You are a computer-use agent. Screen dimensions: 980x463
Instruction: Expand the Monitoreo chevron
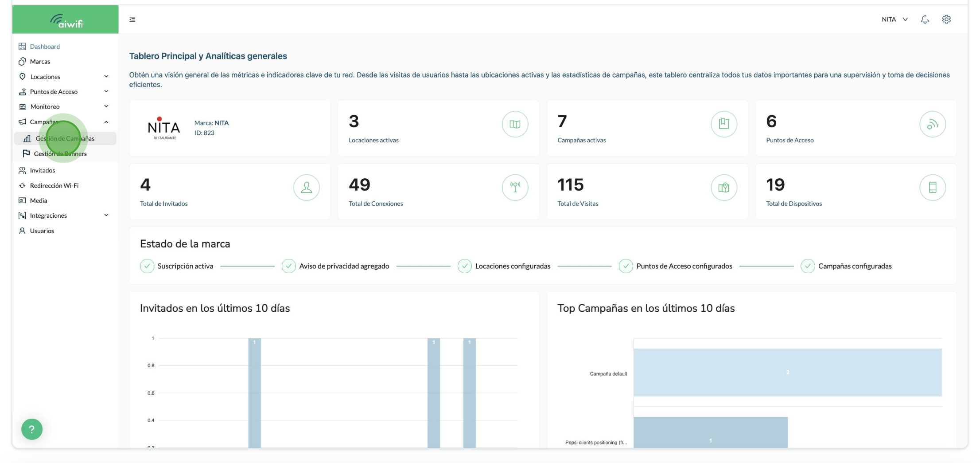(106, 106)
